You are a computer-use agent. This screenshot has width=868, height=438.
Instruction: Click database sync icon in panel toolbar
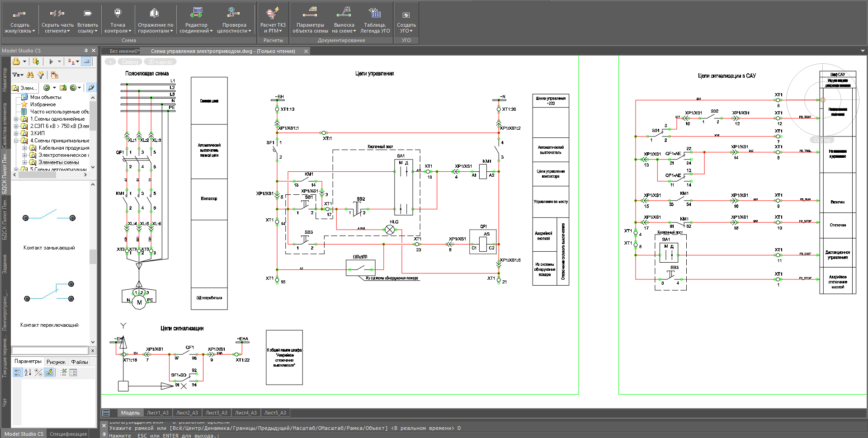tap(36, 61)
